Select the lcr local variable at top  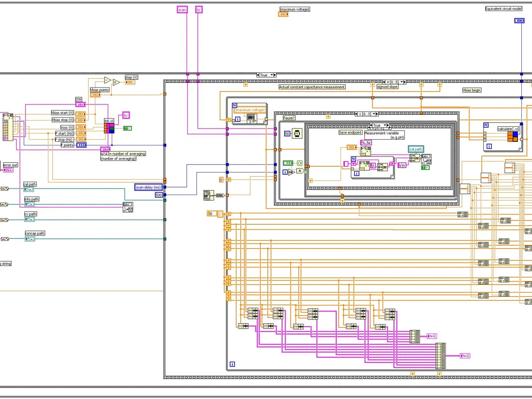tap(199, 9)
